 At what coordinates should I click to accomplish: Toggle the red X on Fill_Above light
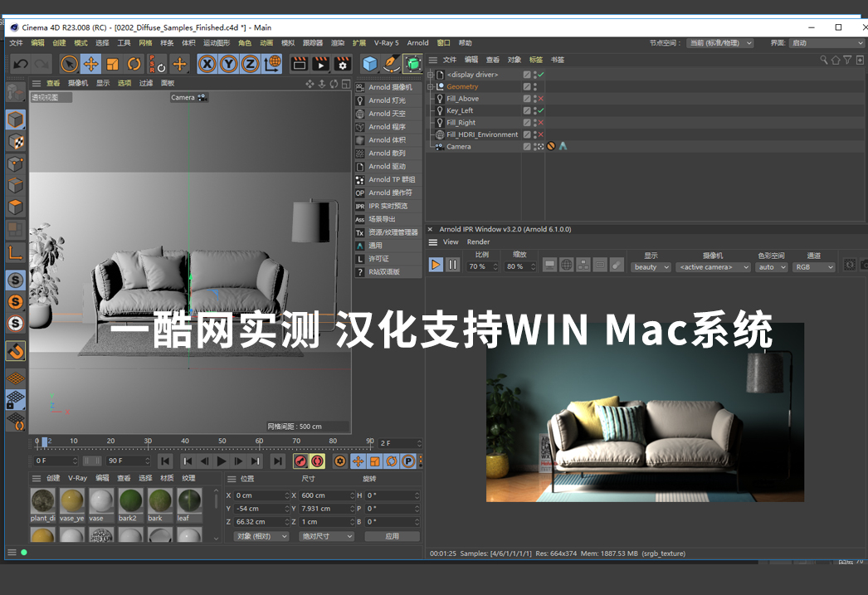(x=541, y=99)
